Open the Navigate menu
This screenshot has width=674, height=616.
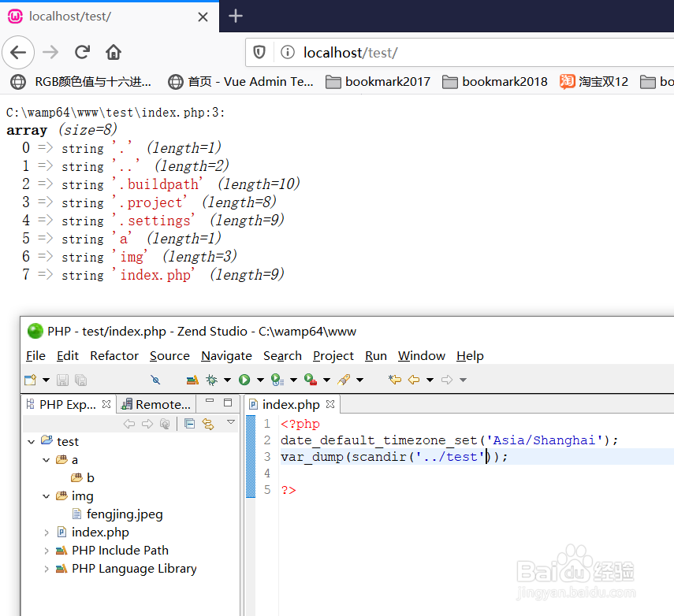point(226,356)
